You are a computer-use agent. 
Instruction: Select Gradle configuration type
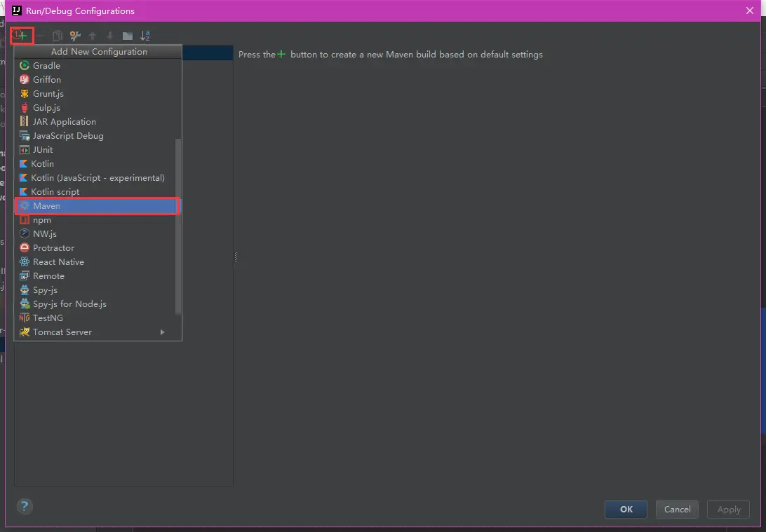tap(47, 65)
